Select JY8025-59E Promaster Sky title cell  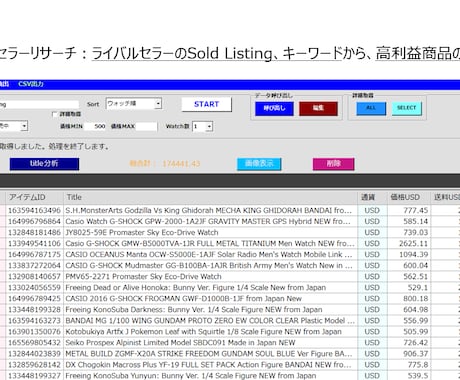click(210, 232)
